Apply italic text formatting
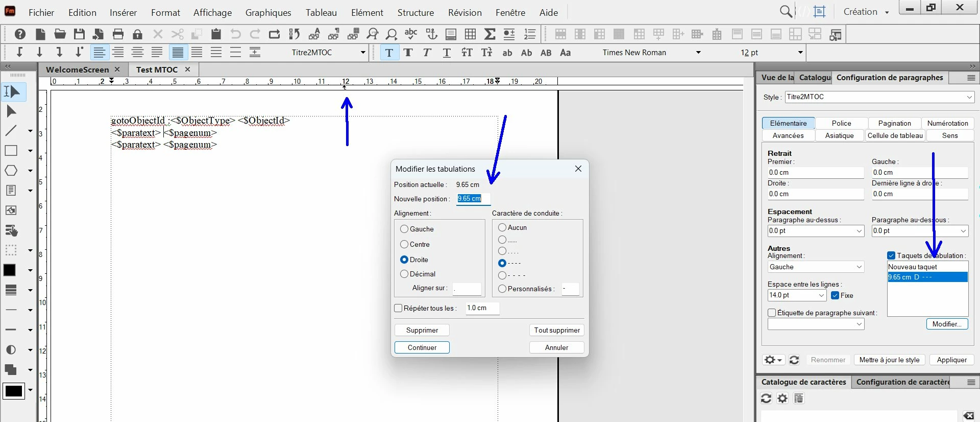The image size is (980, 422). click(427, 53)
